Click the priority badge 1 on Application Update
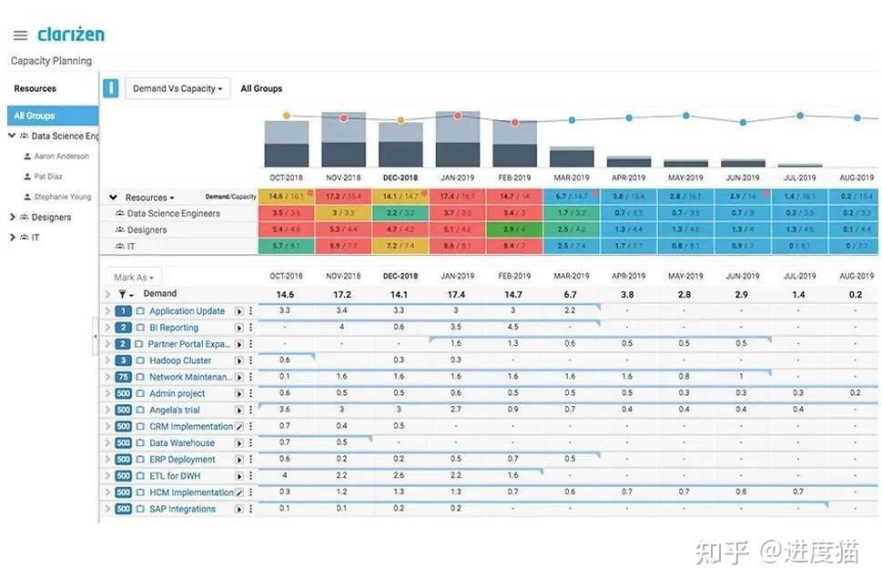 123,311
